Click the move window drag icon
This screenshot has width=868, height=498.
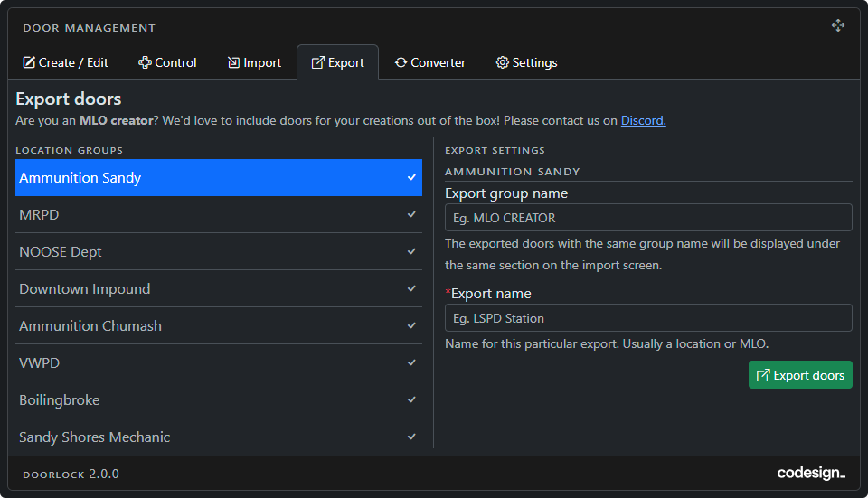(838, 26)
